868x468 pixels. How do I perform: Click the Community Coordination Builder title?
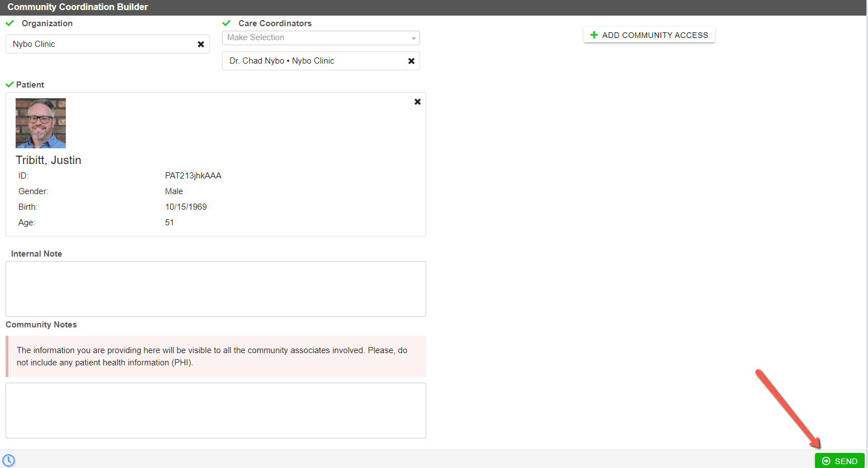click(78, 7)
